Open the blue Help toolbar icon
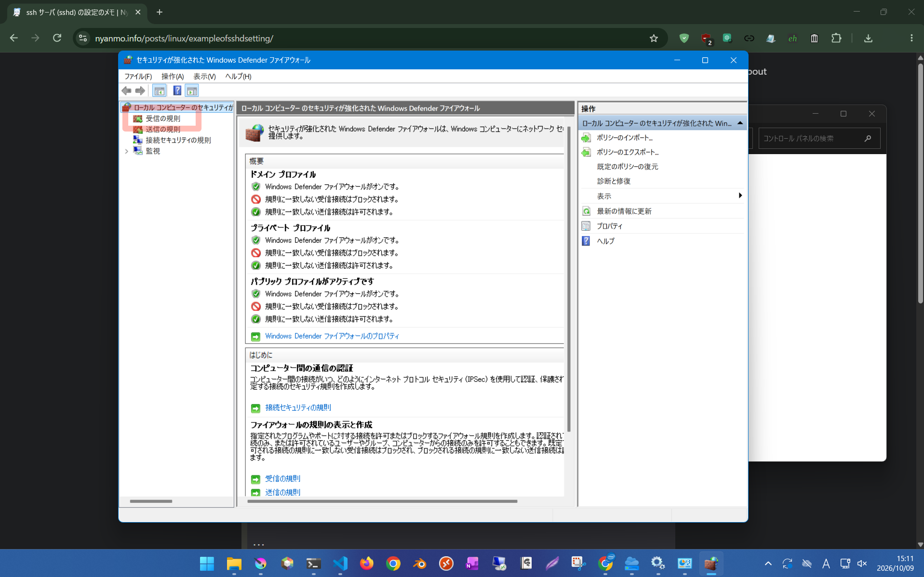This screenshot has width=924, height=577. tap(177, 91)
